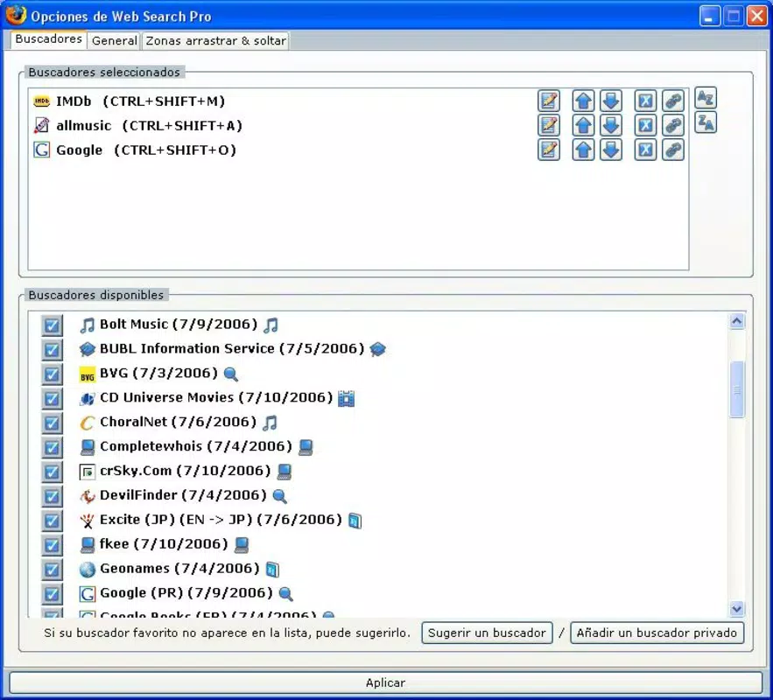Click the music category icon after Bolt Music
Viewport: 773px width, 700px height.
(271, 325)
